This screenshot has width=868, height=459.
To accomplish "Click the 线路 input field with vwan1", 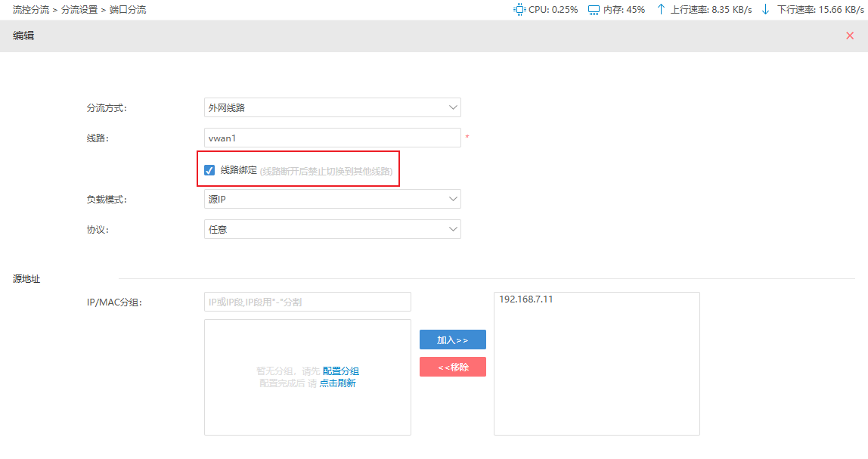I will pos(332,138).
